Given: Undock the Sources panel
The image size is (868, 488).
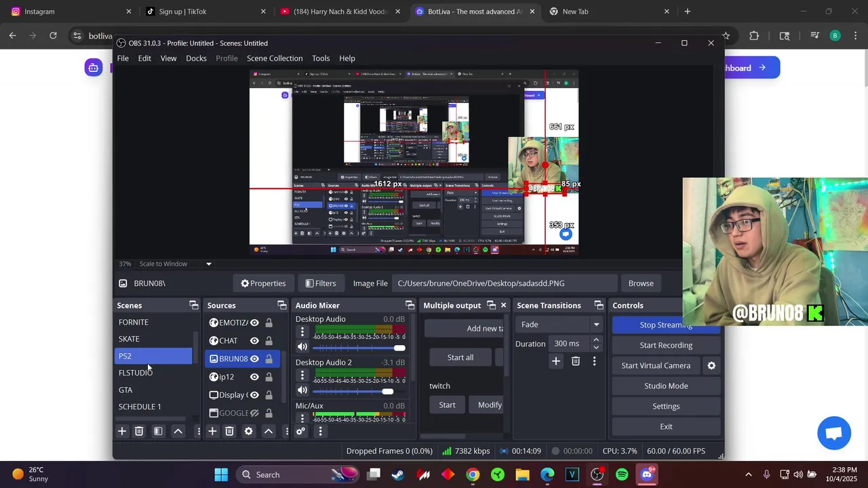Looking at the screenshot, I should tap(282, 305).
